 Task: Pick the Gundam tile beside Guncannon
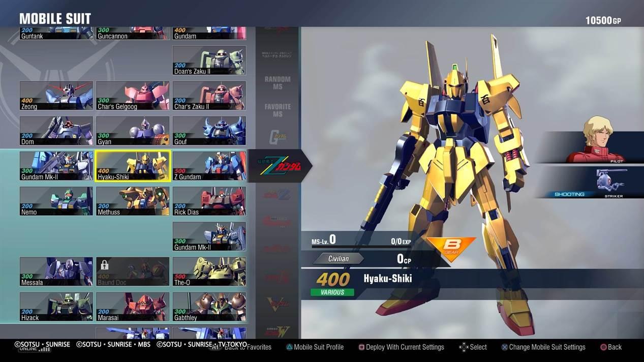click(x=209, y=34)
